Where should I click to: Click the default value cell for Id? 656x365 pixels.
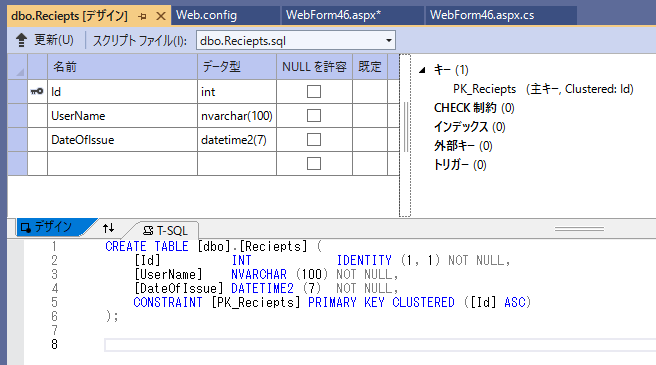370,92
